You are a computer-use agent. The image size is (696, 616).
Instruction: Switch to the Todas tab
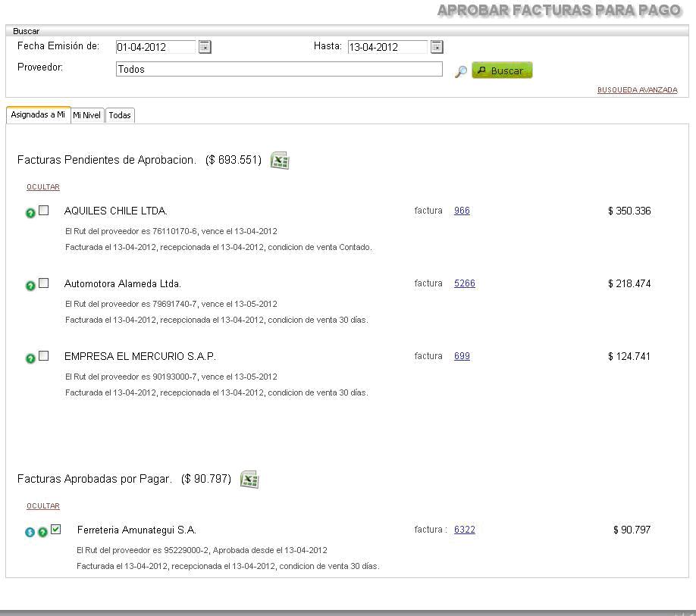coord(120,115)
